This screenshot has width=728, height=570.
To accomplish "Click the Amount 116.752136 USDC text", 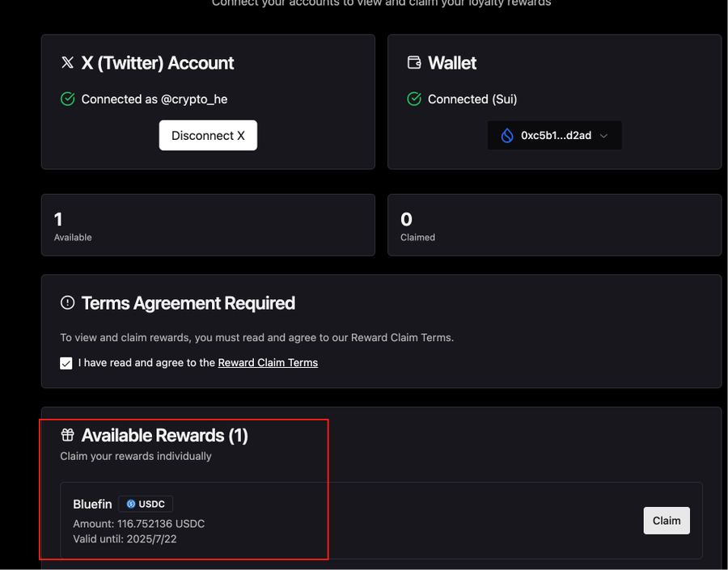I will tap(139, 524).
